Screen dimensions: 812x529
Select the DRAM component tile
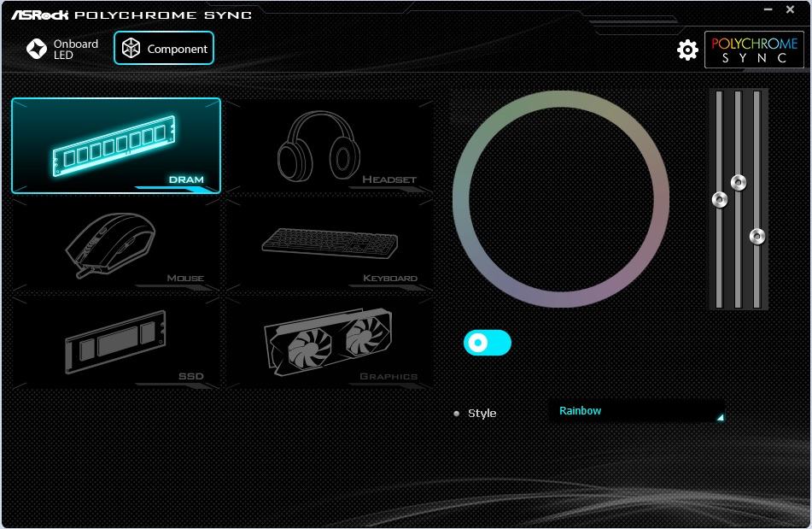(116, 145)
